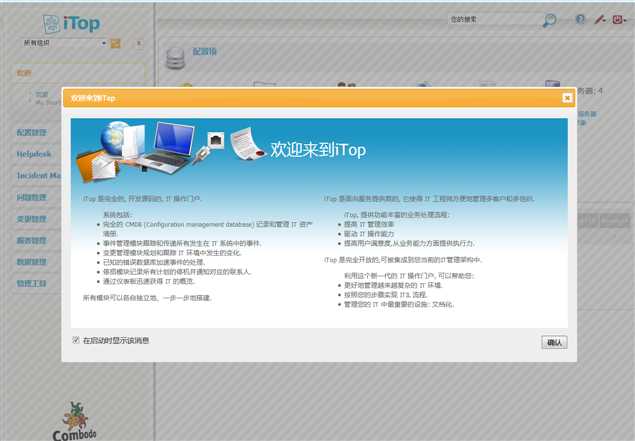
Task: Click the iTop logo
Action: pyautogui.click(x=71, y=24)
